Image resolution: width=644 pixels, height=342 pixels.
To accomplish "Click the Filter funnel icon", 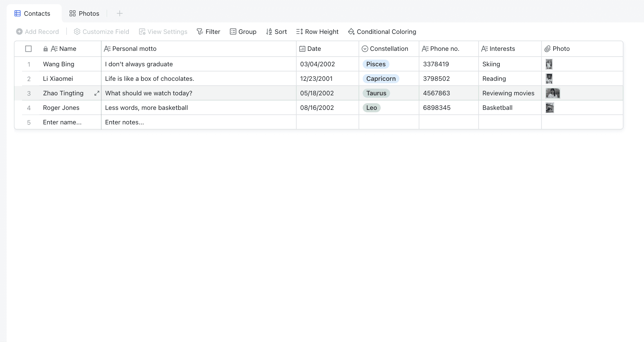I will (200, 31).
